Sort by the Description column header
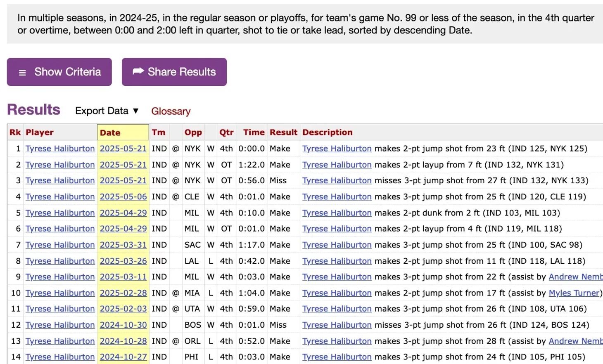The height and width of the screenshot is (364, 603). click(327, 132)
